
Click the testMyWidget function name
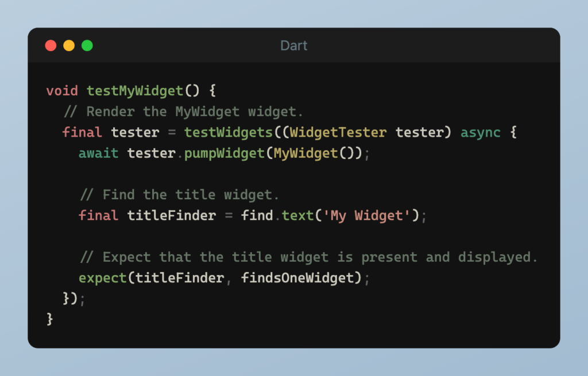click(134, 91)
